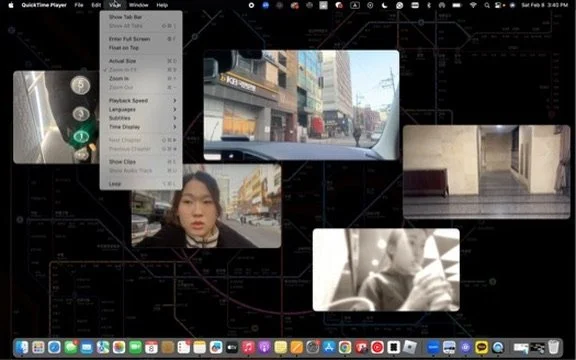Expand the Languages submenu
Image resolution: width=576 pixels, height=360 pixels.
(x=141, y=109)
